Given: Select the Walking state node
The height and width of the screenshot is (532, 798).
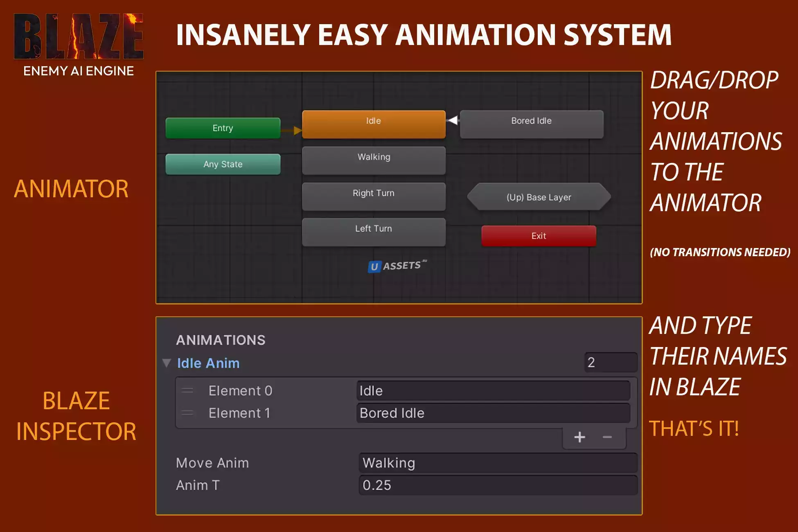Looking at the screenshot, I should pos(373,160).
